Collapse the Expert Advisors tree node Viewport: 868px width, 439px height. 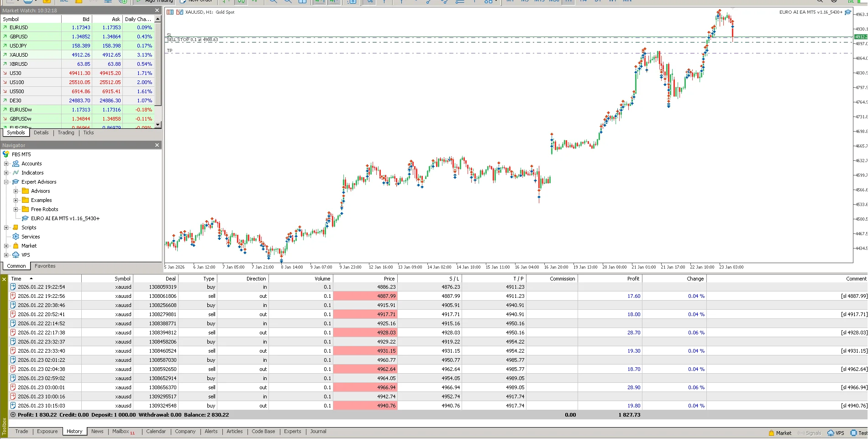pyautogui.click(x=6, y=181)
